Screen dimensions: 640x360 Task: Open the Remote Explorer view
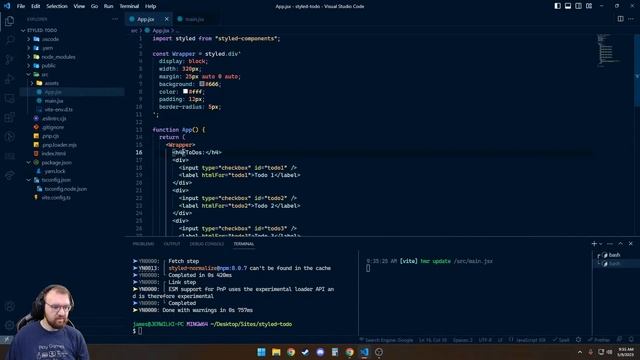pos(9,98)
